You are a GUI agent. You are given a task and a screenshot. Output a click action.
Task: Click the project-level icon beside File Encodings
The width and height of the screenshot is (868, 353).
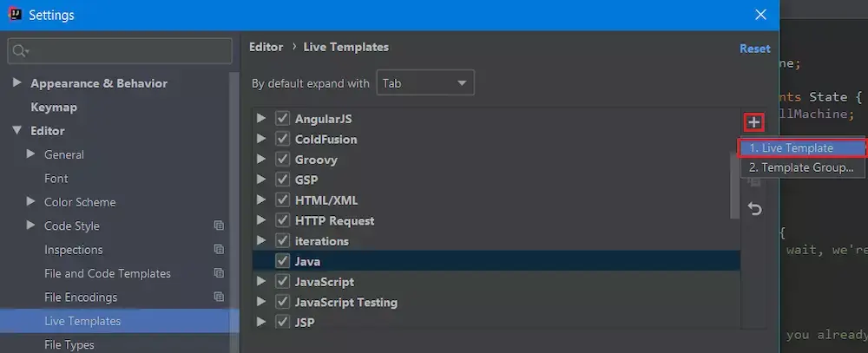tap(219, 297)
